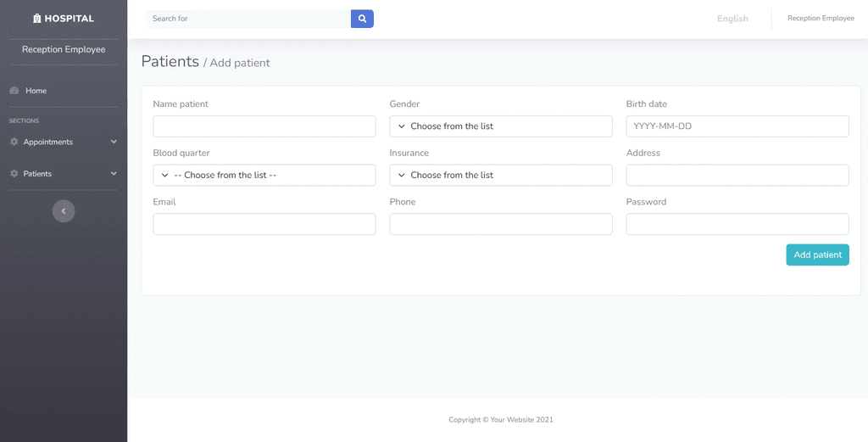Click the Patients gear icon
Screen dimensions: 868x442
click(x=14, y=174)
